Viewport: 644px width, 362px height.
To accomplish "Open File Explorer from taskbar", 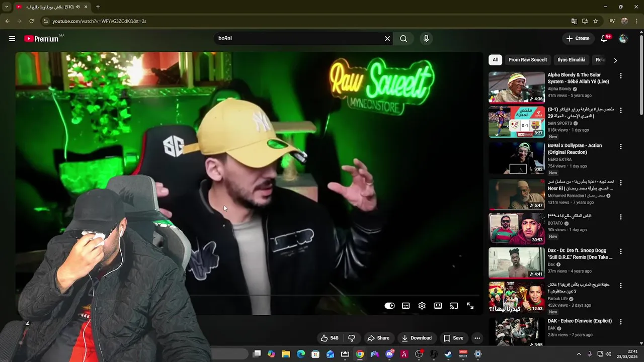I will pos(286,354).
